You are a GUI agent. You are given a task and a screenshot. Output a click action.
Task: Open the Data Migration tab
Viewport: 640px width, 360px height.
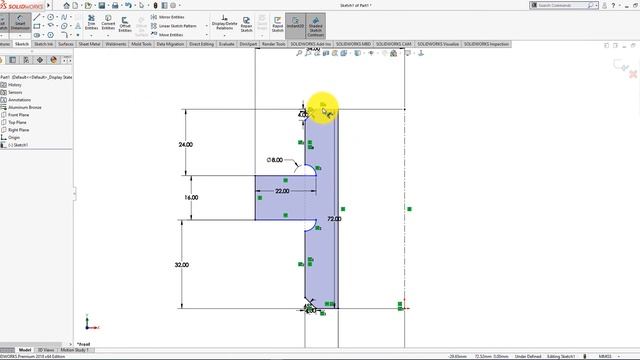coord(170,44)
